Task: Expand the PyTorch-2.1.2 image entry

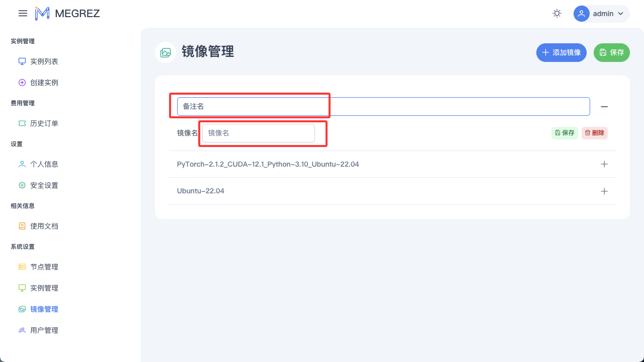Action: pos(604,164)
